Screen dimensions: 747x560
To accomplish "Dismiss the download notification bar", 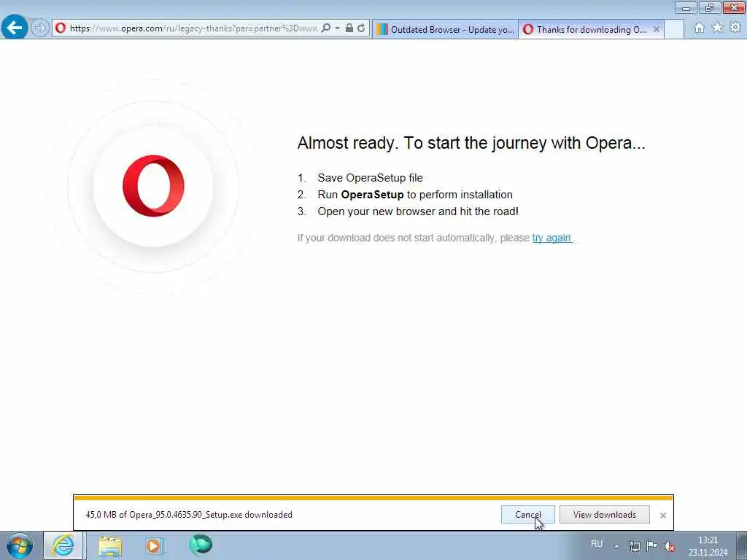I will pyautogui.click(x=662, y=516).
